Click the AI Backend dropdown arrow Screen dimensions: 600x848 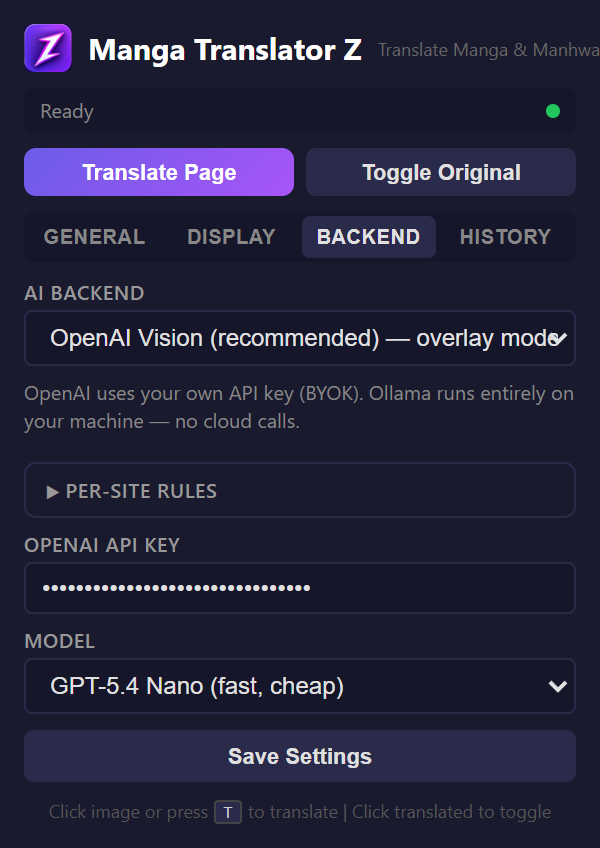(560, 339)
